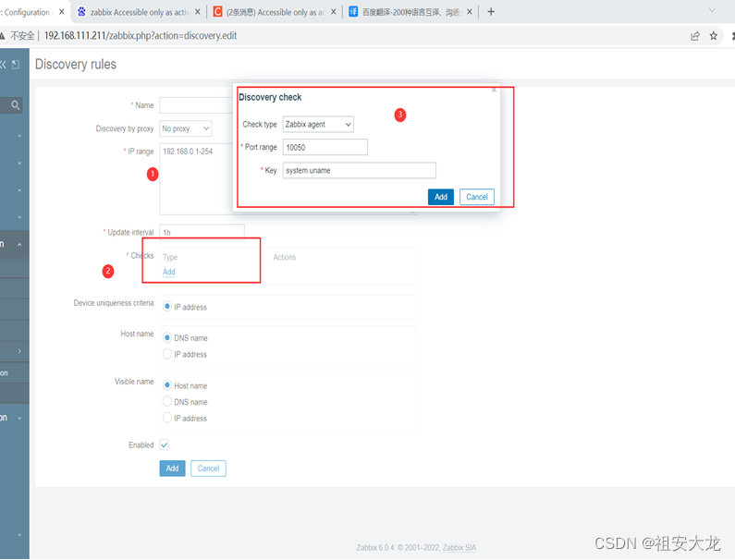735x560 pixels.
Task: Open the Check type Zabbix agent dropdown
Action: click(x=318, y=124)
